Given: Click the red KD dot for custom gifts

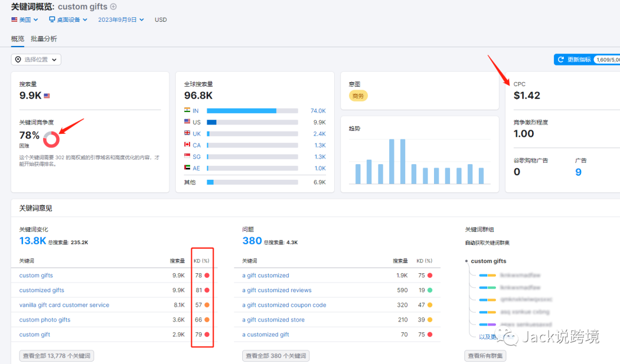Looking at the screenshot, I should pyautogui.click(x=207, y=276).
